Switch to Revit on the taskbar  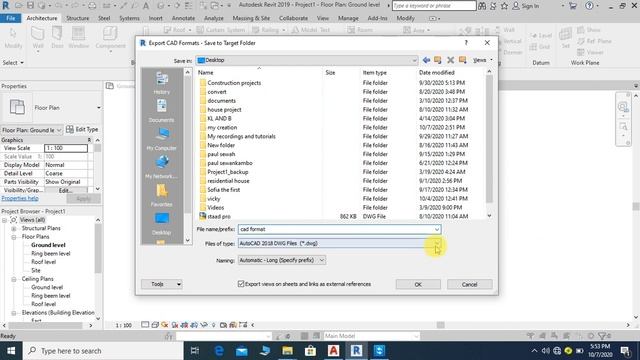pyautogui.click(x=356, y=351)
